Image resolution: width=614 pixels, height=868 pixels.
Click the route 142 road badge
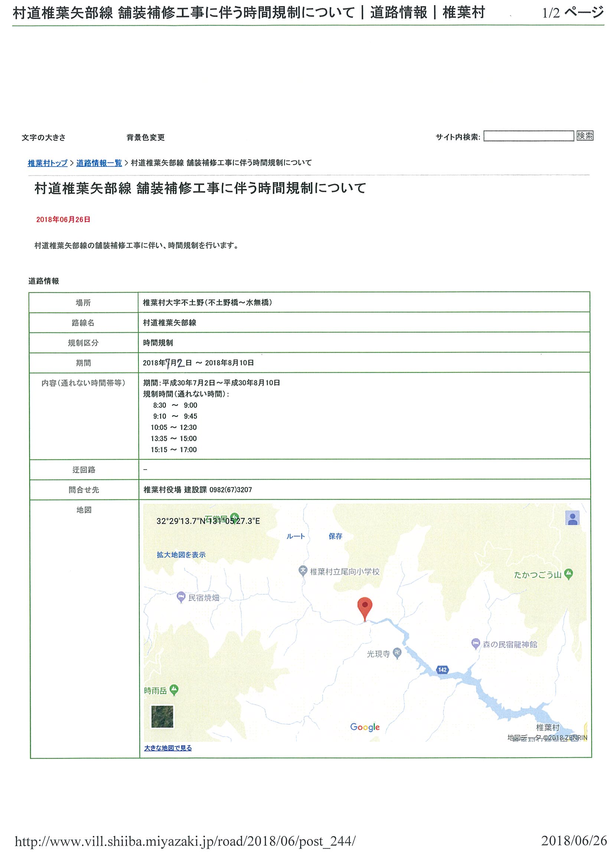[442, 670]
